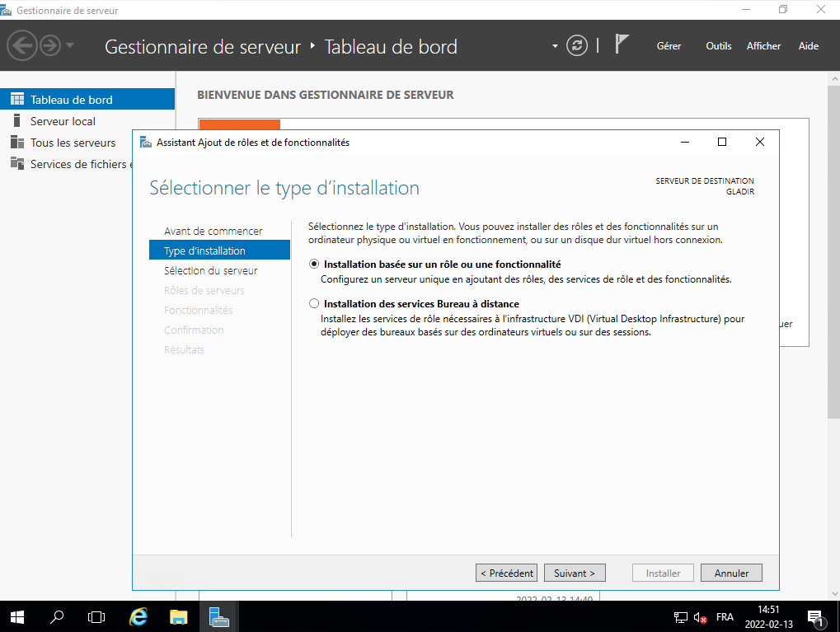Select role or feature based installation
840x632 pixels.
(314, 264)
